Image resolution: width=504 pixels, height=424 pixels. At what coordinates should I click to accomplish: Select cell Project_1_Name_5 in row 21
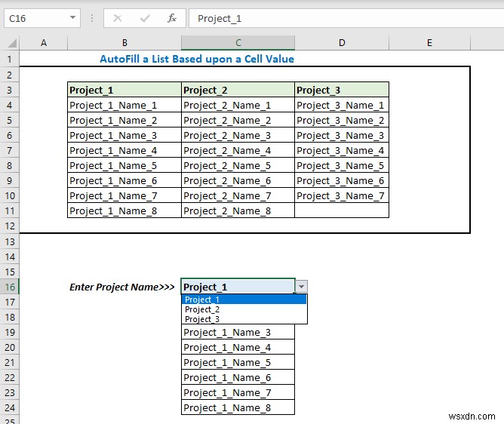(x=238, y=362)
